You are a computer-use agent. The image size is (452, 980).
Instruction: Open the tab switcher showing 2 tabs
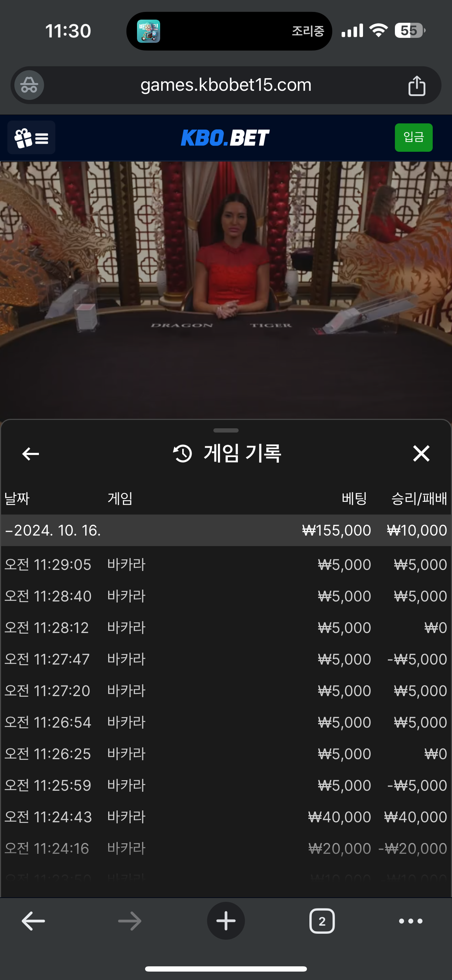[322, 921]
